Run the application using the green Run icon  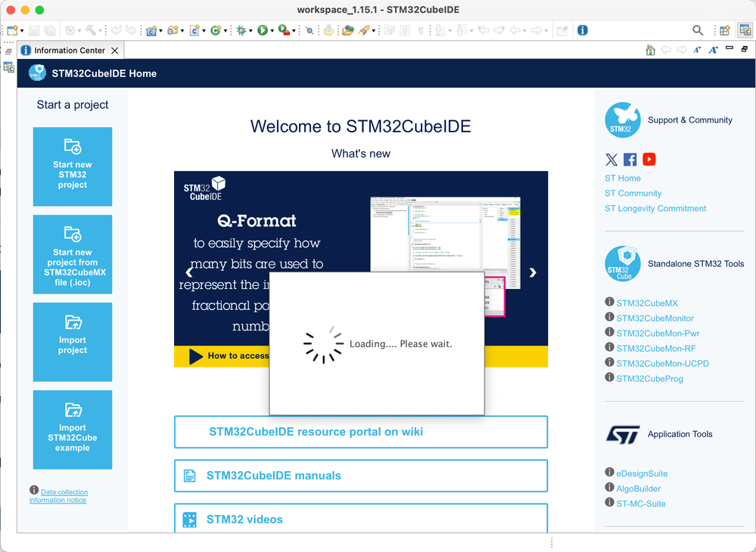(261, 30)
